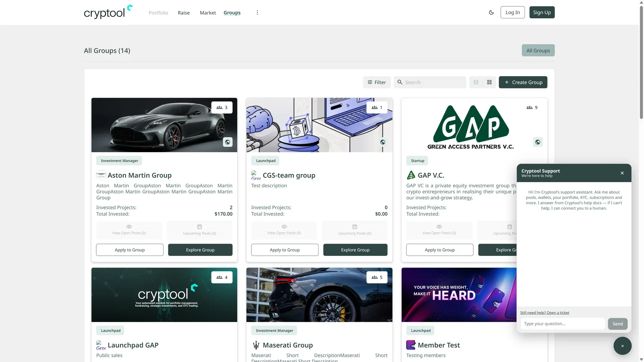
Task: Open a ticket via Still need help link
Action: pyautogui.click(x=545, y=313)
